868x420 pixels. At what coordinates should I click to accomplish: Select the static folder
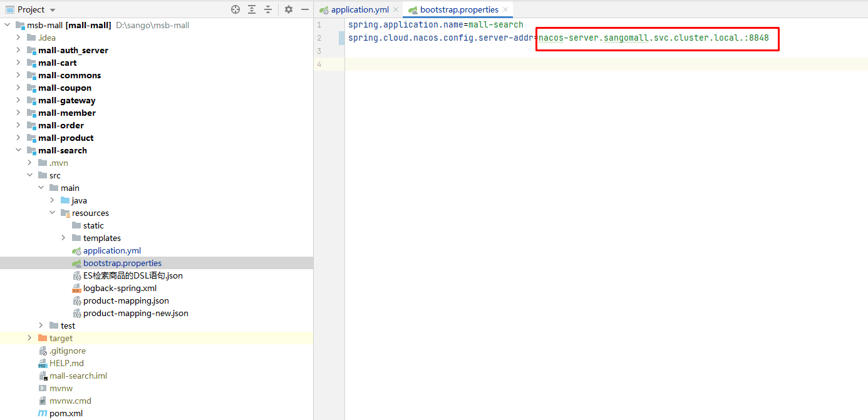(x=93, y=225)
